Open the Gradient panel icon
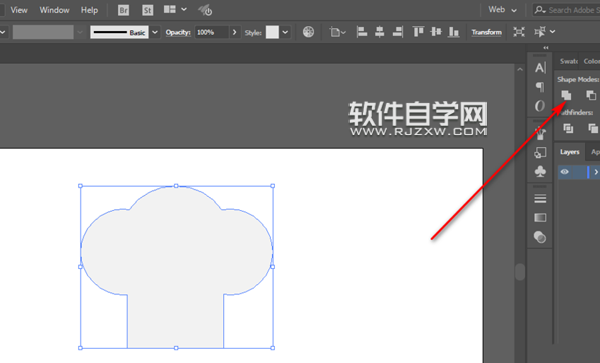 pos(540,218)
